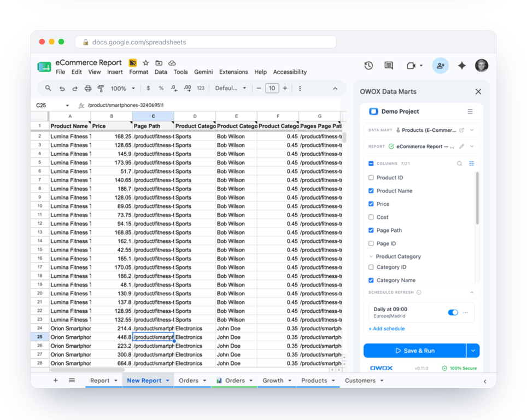Image resolution: width=527 pixels, height=420 pixels.
Task: Start a video call with camera icon
Action: (x=412, y=66)
